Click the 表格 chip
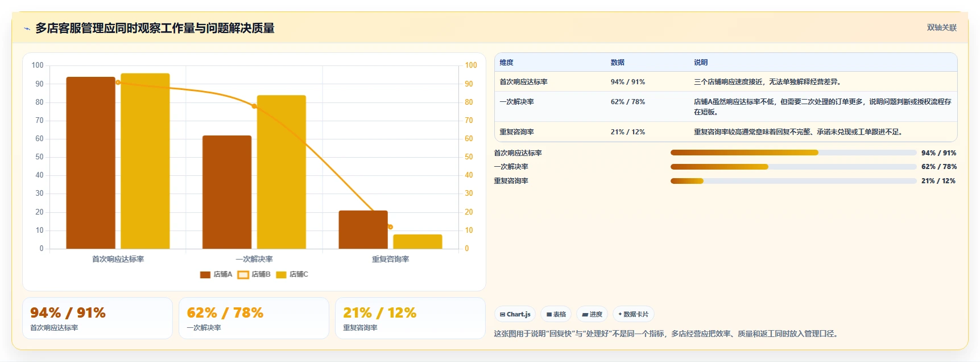 pos(556,314)
